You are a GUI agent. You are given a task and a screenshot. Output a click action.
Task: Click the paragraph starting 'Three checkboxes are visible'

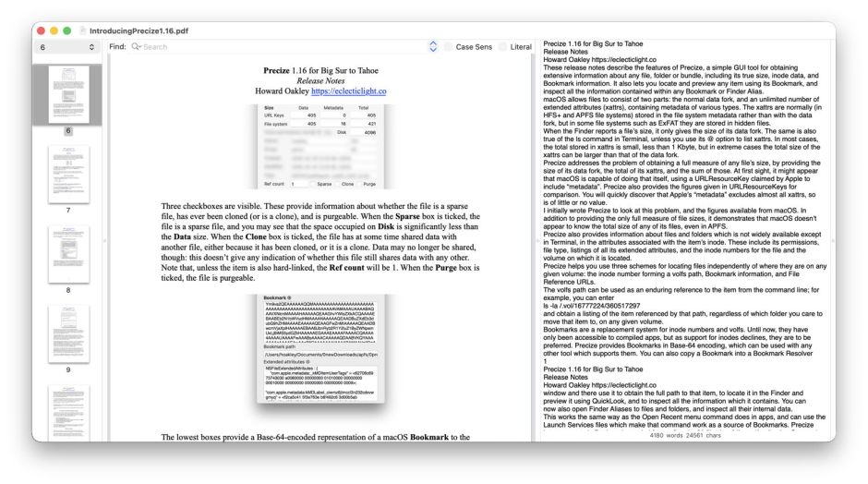pyautogui.click(x=320, y=242)
